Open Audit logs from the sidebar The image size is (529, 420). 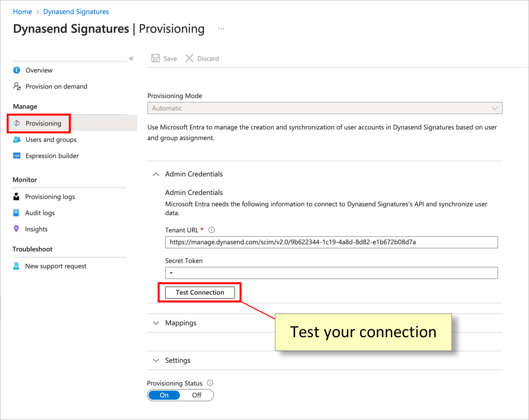coord(16,212)
